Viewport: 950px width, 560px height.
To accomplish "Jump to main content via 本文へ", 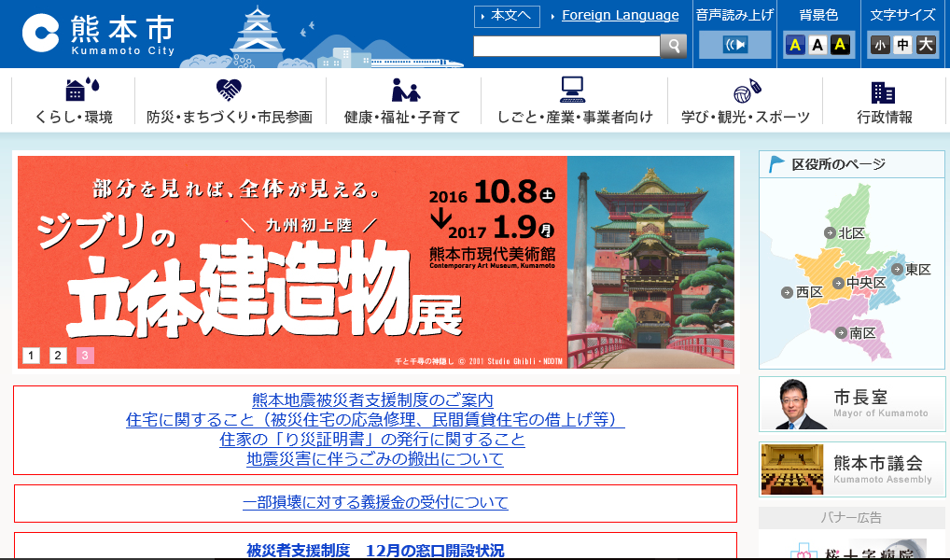I will 507,16.
